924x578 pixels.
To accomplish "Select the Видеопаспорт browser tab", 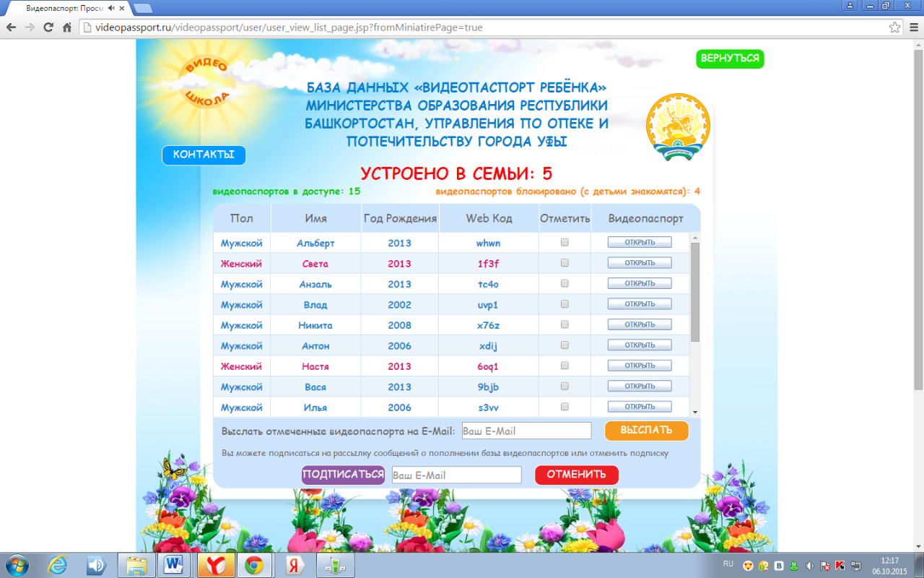I will [x=67, y=9].
